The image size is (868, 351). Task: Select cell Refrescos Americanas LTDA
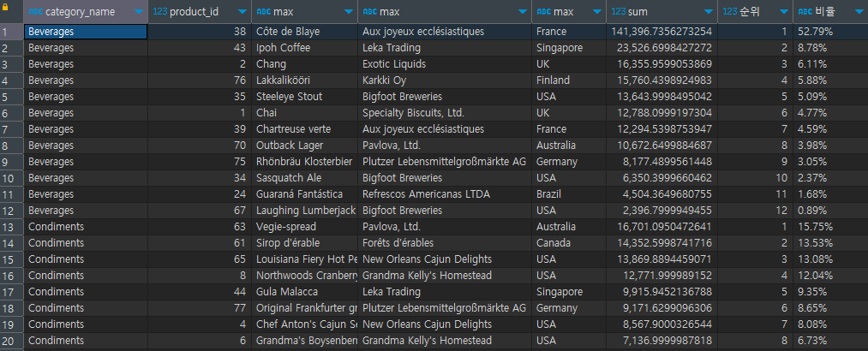click(x=445, y=194)
